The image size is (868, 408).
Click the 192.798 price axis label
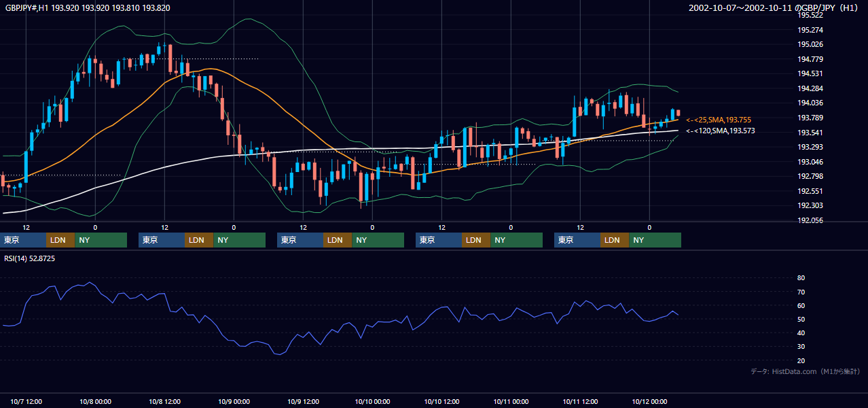[x=810, y=177]
